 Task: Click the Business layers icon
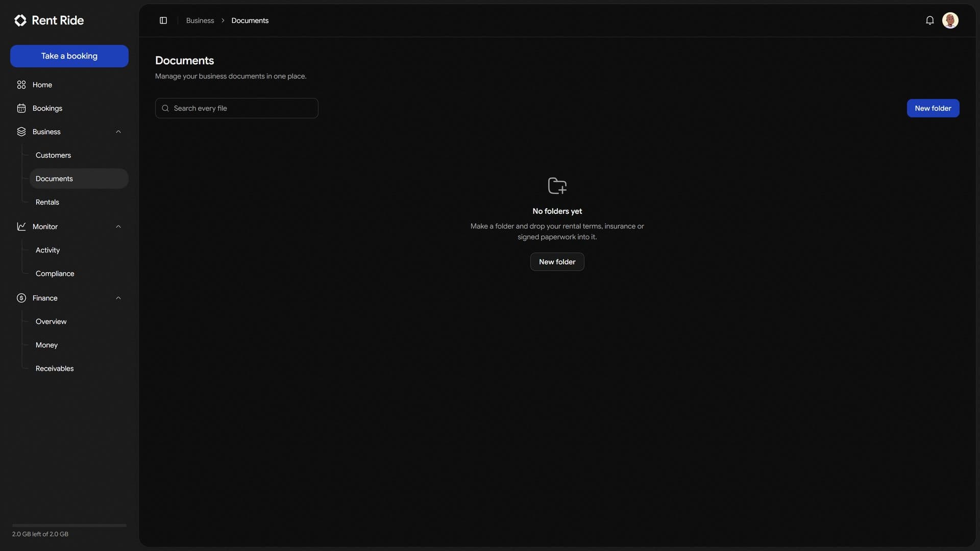tap(21, 132)
